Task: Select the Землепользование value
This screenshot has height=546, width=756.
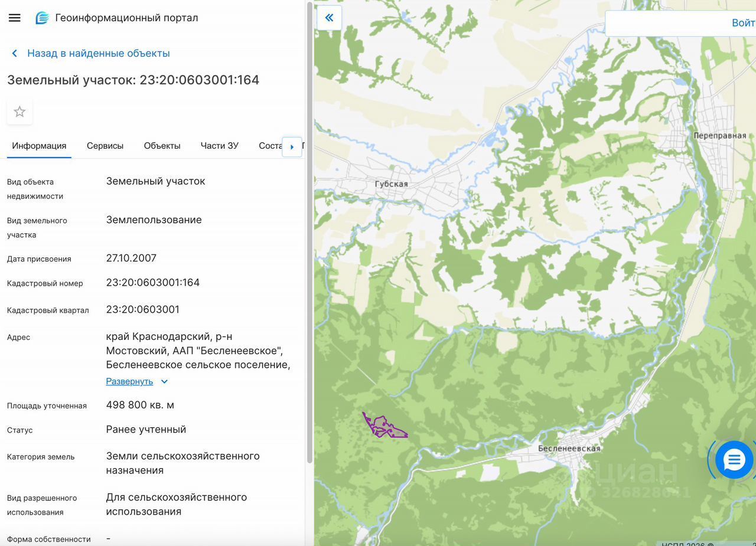Action: tap(154, 220)
